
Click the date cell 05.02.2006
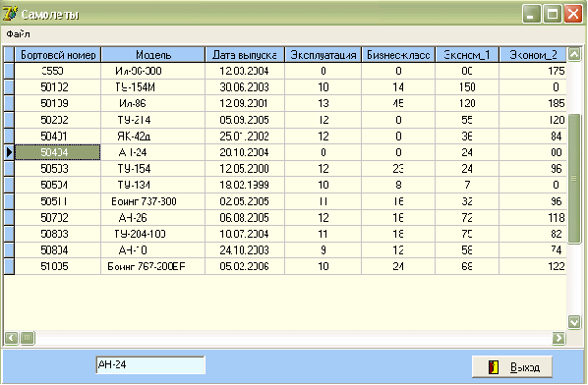tap(245, 267)
